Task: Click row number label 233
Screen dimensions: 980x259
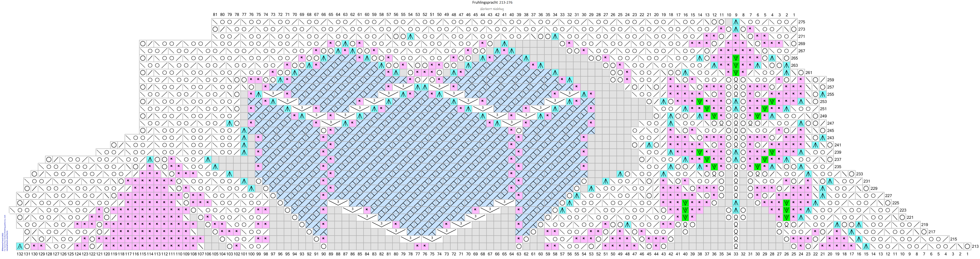Action: 859,174
